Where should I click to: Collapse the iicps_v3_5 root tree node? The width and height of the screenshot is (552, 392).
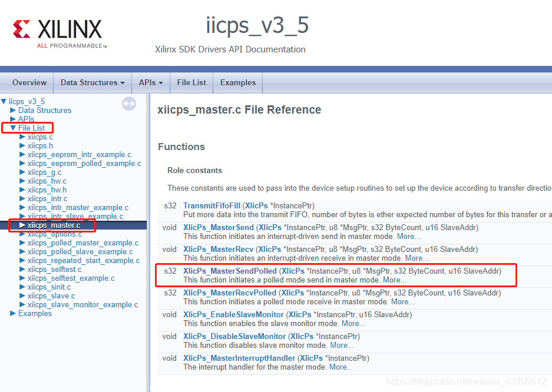[4, 102]
